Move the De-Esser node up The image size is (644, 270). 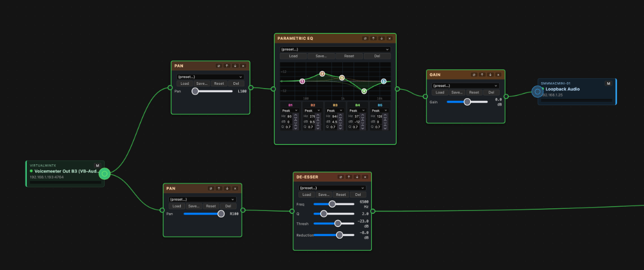tap(349, 177)
